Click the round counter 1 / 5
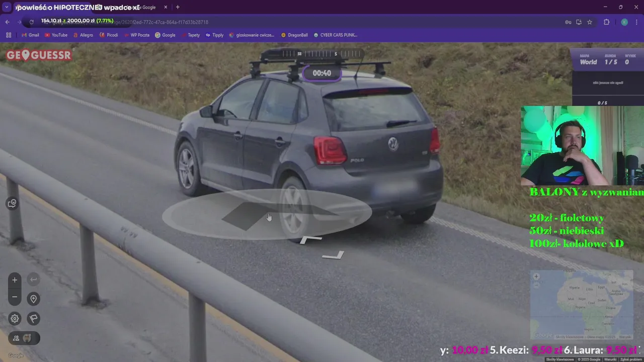Viewport: 644px width, 362px height. click(x=610, y=62)
